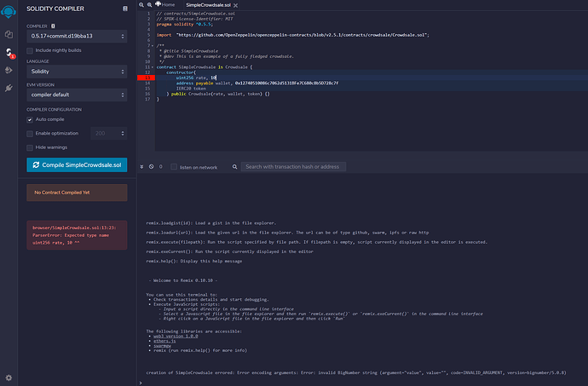588x386 pixels.
Task: Open the EVM Version dropdown compiler default
Action: point(77,95)
